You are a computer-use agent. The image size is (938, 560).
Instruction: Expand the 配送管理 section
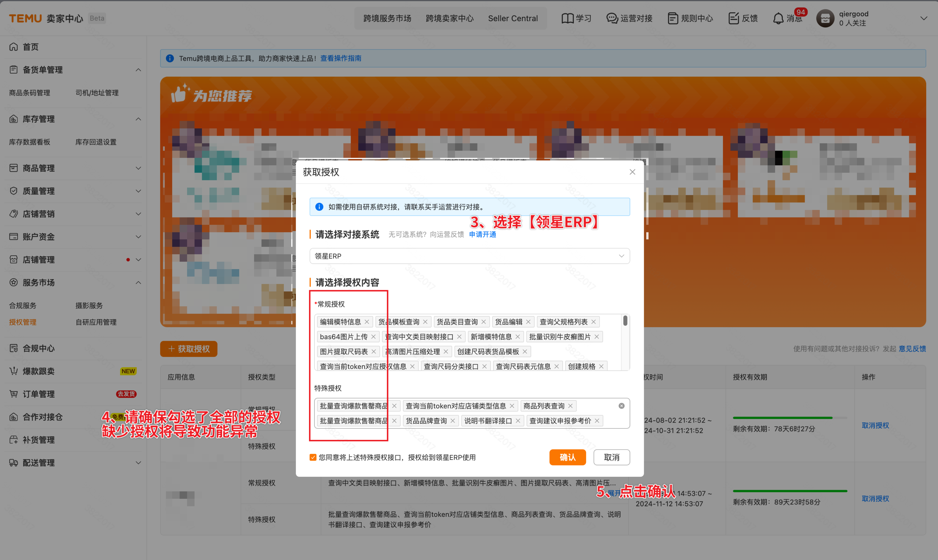139,463
